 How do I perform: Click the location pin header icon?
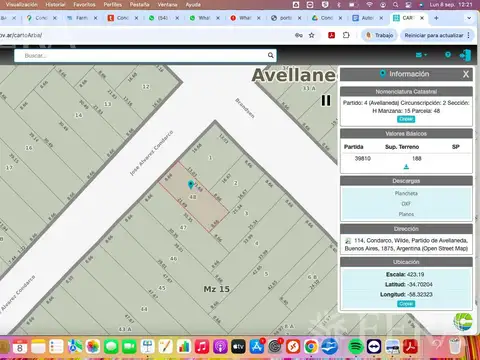[448, 55]
